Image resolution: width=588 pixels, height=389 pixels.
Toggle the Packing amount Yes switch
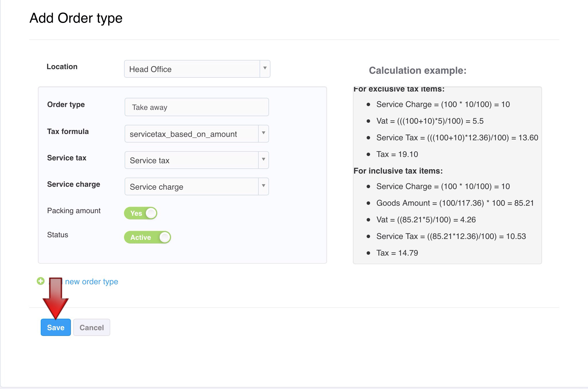[x=141, y=213]
